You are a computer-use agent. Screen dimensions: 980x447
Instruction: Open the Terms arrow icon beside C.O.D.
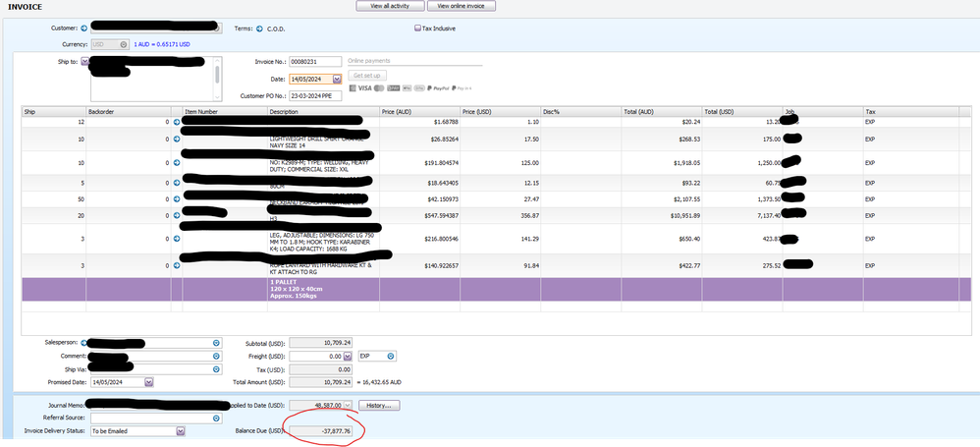[260, 28]
